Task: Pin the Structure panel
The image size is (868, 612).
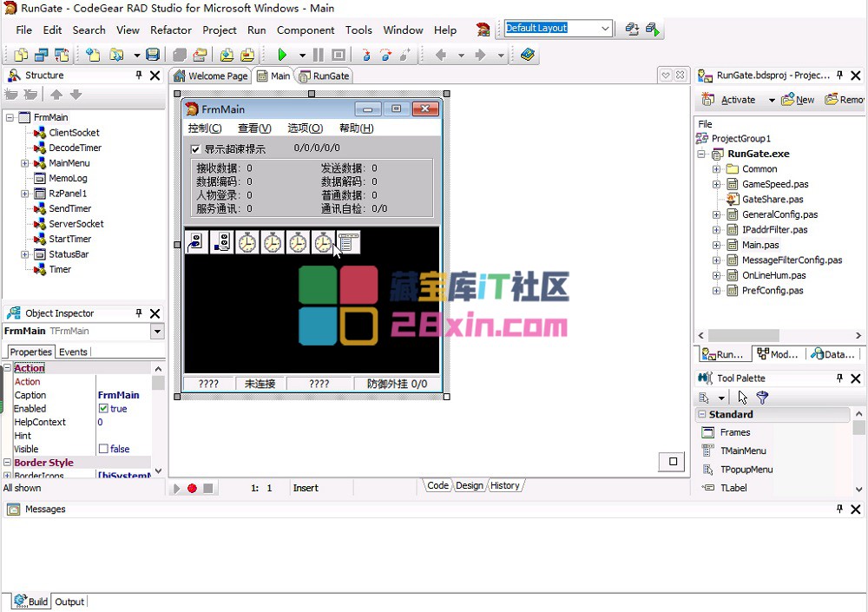Action: pos(139,75)
